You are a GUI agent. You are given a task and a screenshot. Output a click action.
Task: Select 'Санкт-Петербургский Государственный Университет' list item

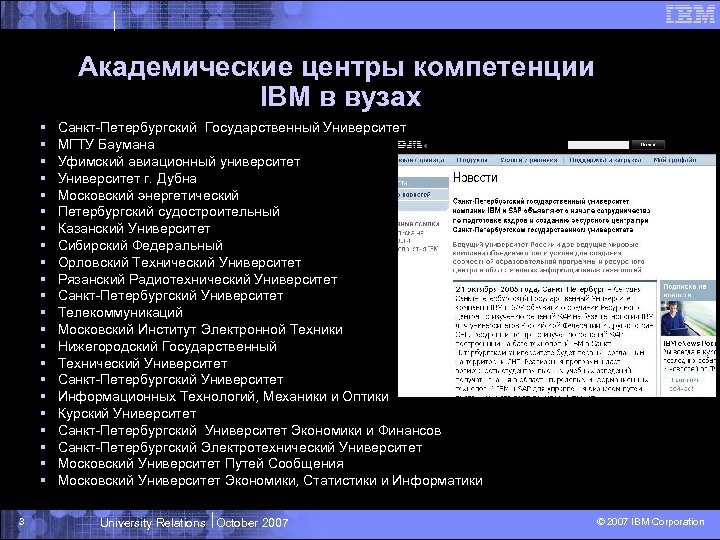(232, 127)
